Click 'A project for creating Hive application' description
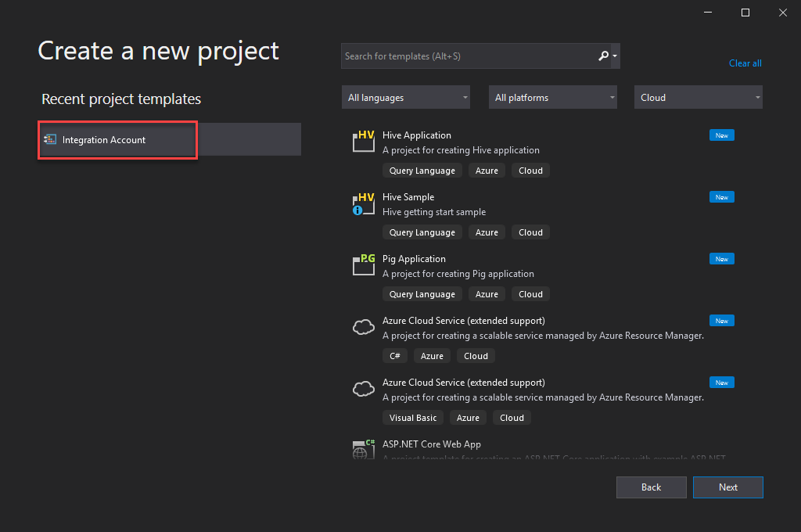Image resolution: width=801 pixels, height=532 pixels. point(461,149)
